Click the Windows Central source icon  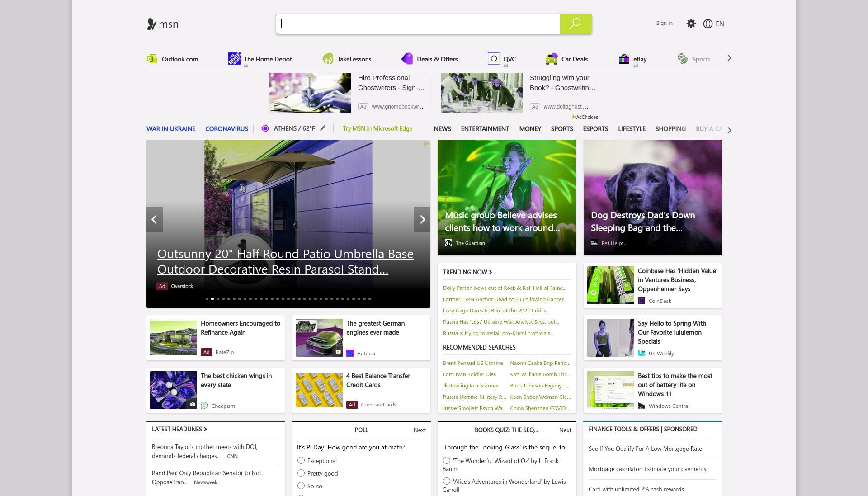642,406
